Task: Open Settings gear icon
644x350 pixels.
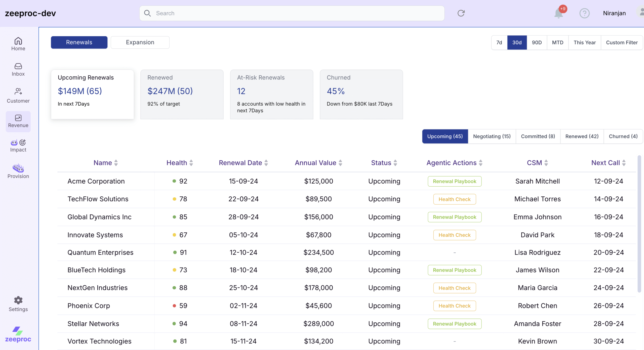Action: (18, 300)
